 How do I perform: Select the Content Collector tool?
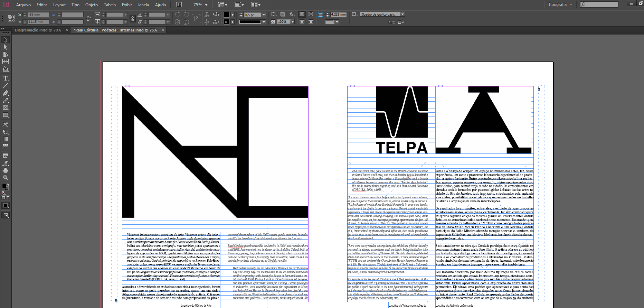tap(6, 69)
